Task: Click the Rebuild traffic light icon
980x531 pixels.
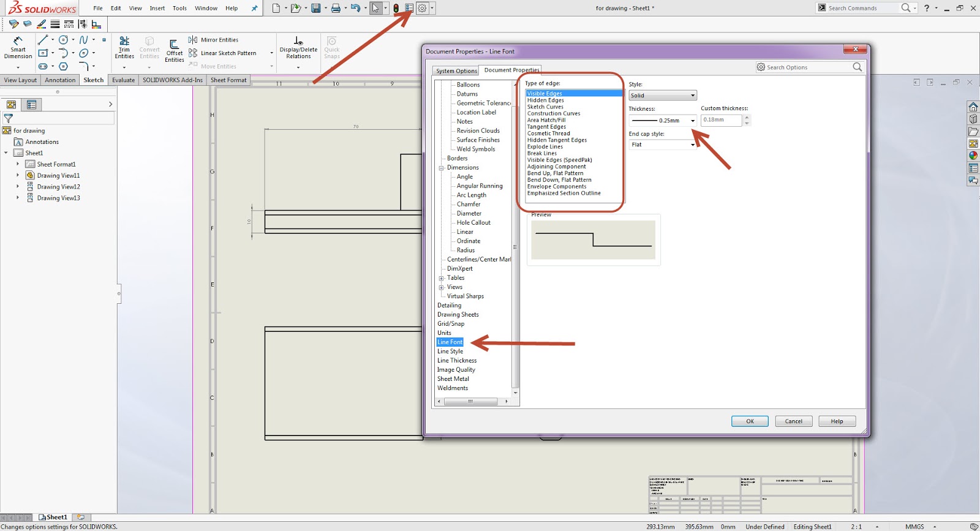Action: point(396,8)
